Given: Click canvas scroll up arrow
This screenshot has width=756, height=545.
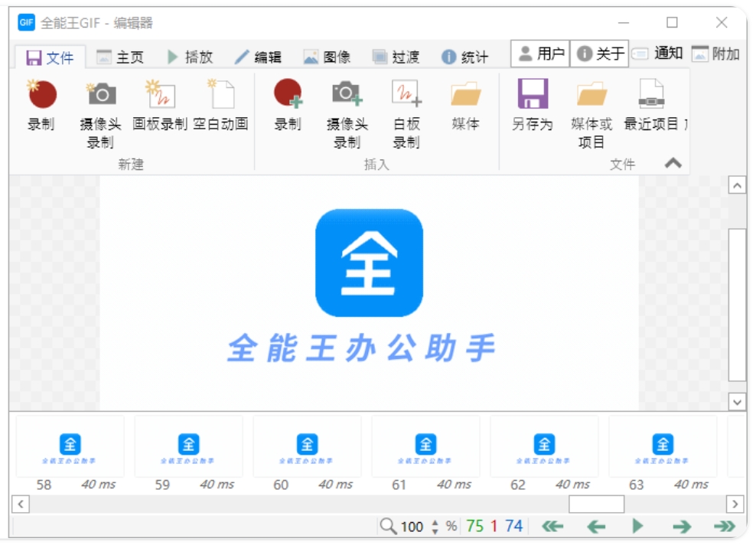Looking at the screenshot, I should (737, 185).
